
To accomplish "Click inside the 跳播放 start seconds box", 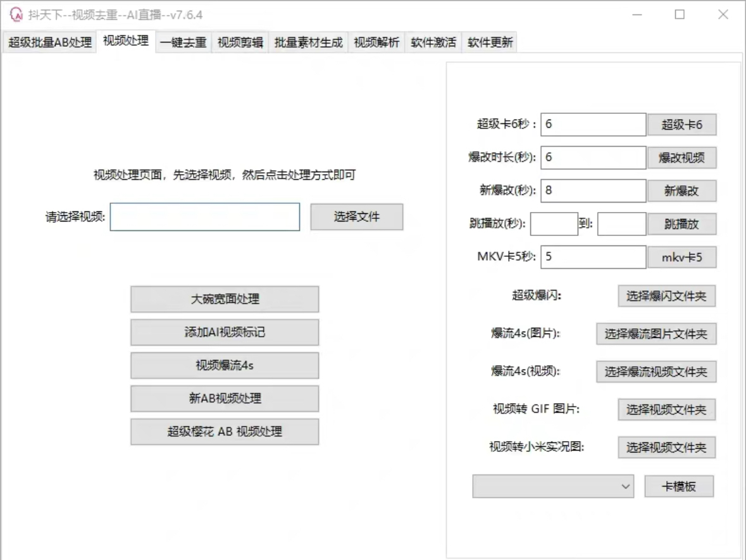I will (x=554, y=224).
